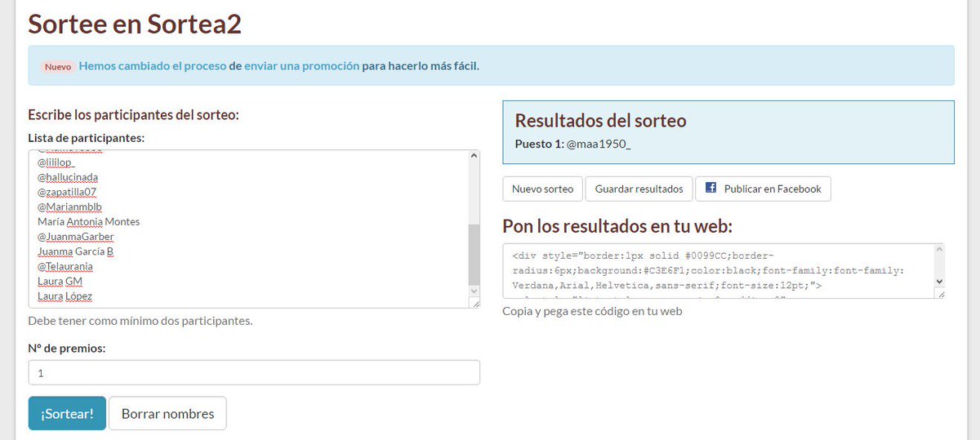The image size is (980, 440).
Task: Click the participants list scrollbar thumb
Action: tap(474, 254)
